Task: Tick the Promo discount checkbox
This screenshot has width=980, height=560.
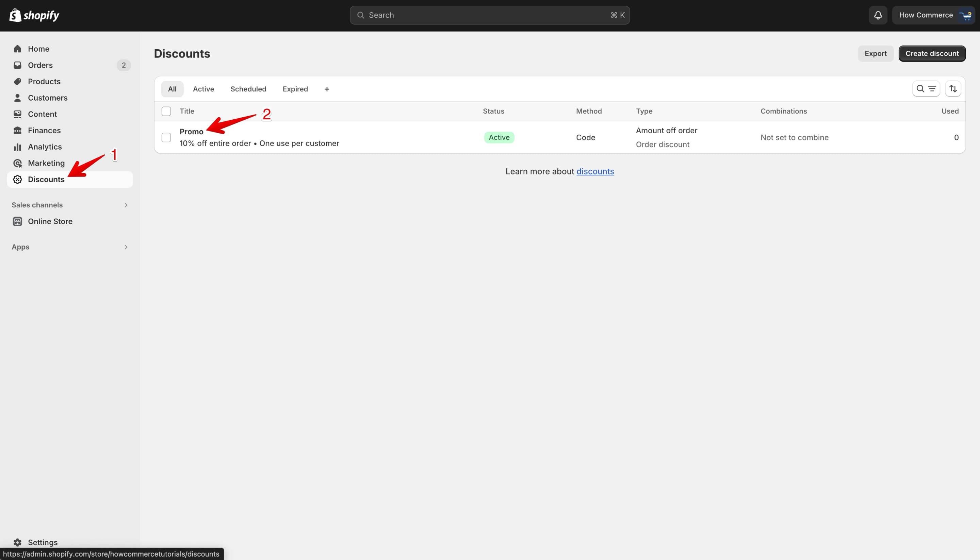Action: coord(166,137)
